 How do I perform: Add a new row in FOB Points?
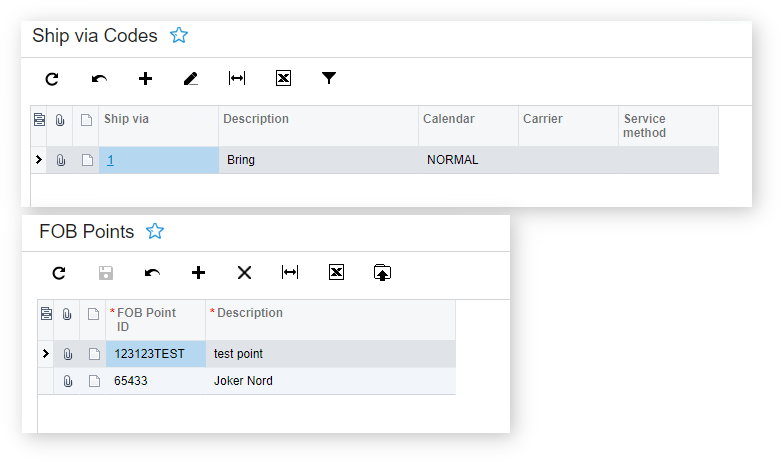[198, 272]
